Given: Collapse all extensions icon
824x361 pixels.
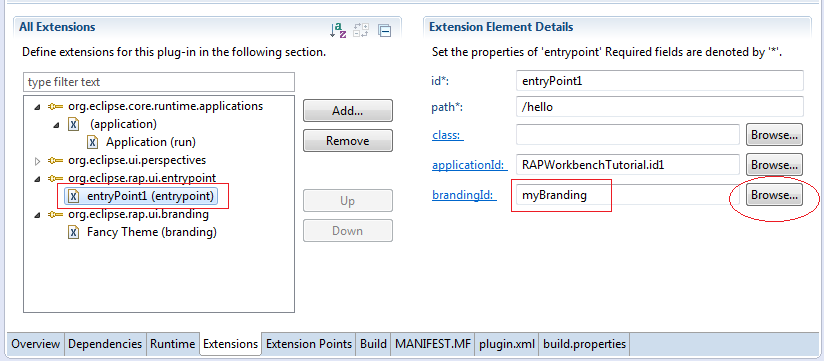Looking at the screenshot, I should pos(385,31).
